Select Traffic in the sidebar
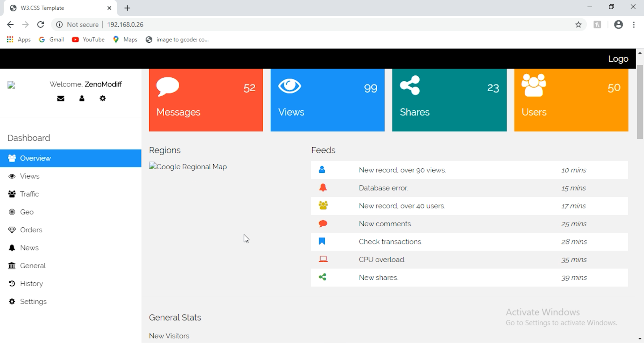The height and width of the screenshot is (343, 644). pyautogui.click(x=29, y=194)
